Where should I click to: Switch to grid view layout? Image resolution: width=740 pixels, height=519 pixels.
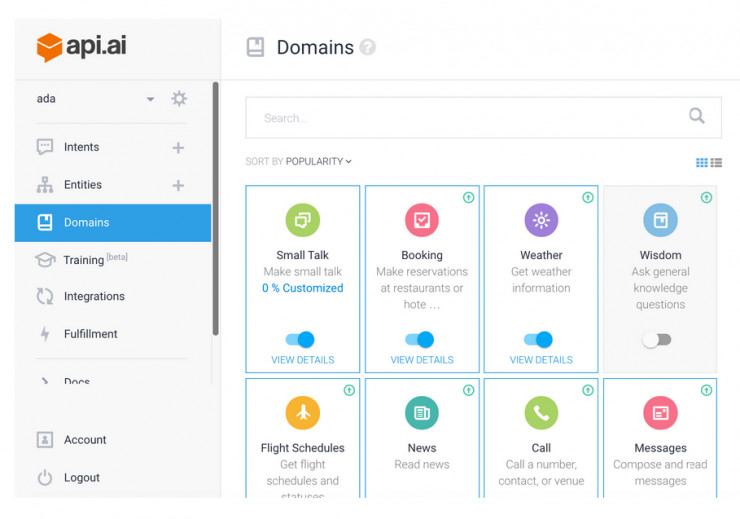pos(702,163)
